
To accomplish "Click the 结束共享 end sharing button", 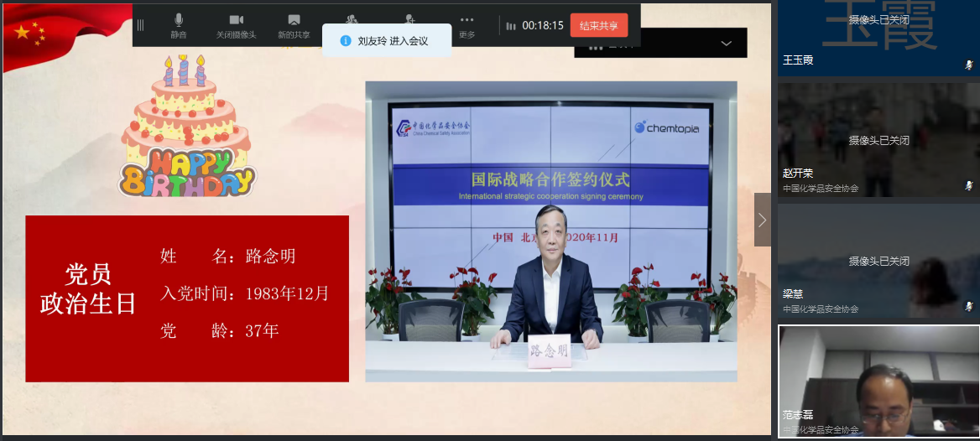I will click(598, 25).
